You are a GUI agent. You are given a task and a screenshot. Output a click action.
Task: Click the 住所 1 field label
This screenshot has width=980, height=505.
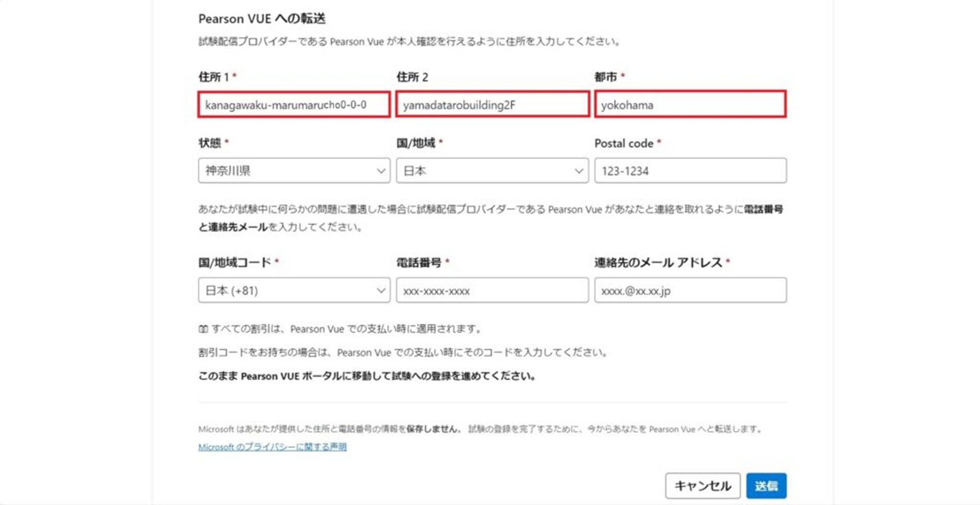point(214,77)
